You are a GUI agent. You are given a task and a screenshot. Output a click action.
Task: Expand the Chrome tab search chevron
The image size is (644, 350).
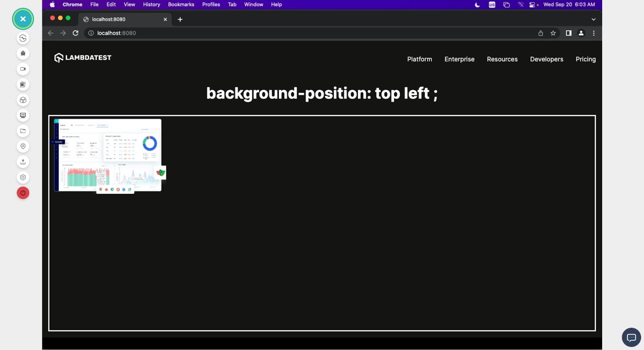tap(593, 19)
